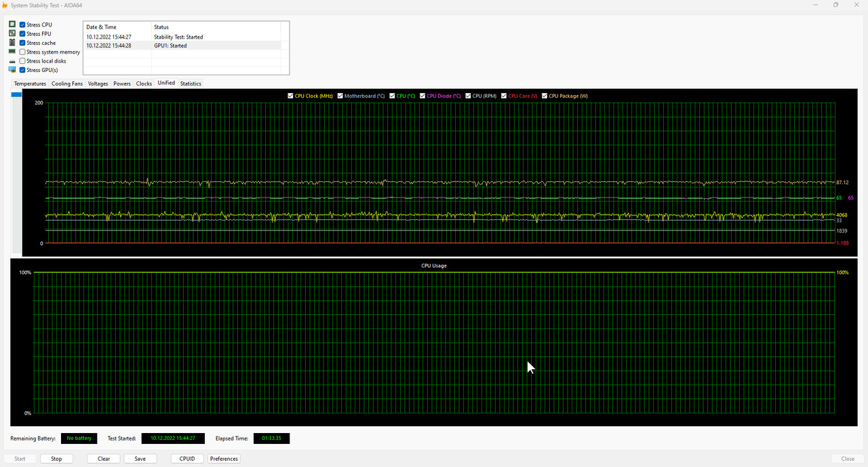Hide CPU Core (V) graph line
The height and width of the screenshot is (467, 868).
coord(504,96)
